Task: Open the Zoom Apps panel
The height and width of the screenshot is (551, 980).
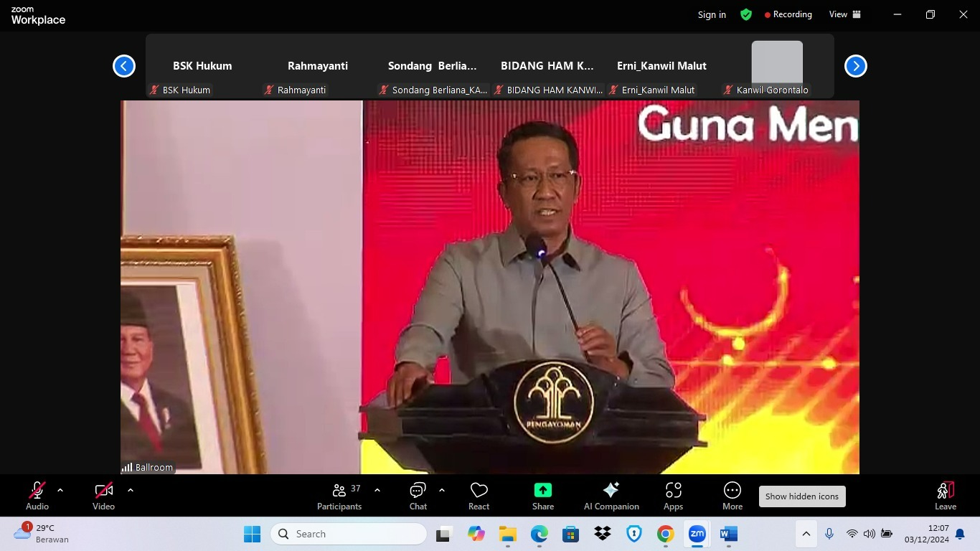Action: tap(673, 496)
